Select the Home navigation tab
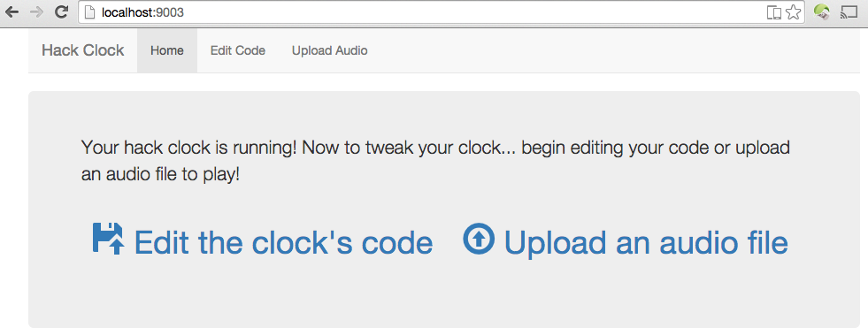868x335 pixels. point(167,50)
